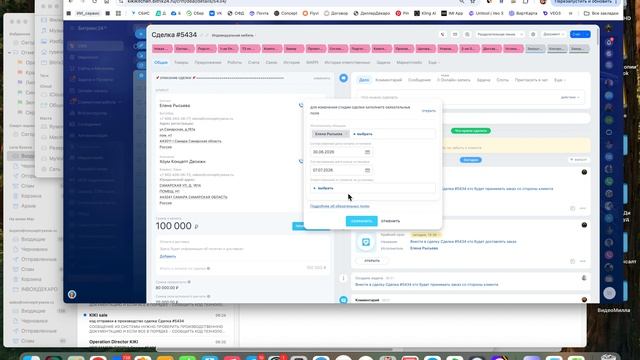Open the Договор bookmark
Viewport: 640px width, 360px height.
click(x=336, y=13)
